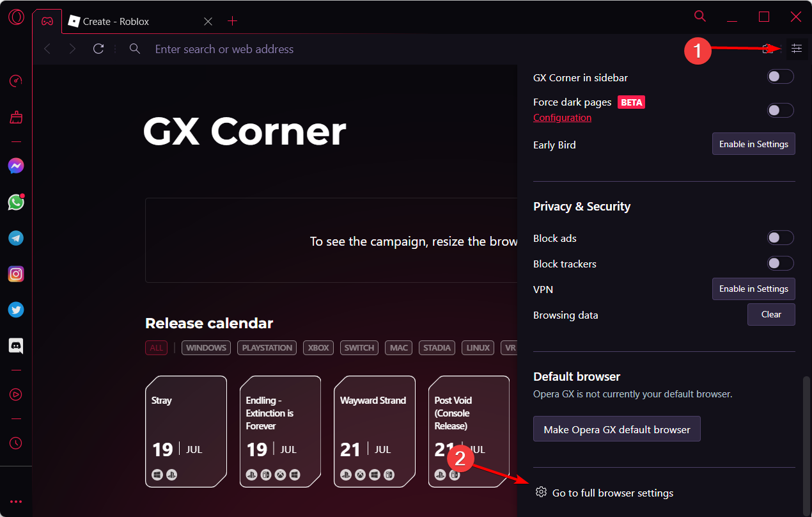Open the search tabs magnifier in the title bar
Viewport: 812px width, 517px height.
click(x=700, y=16)
